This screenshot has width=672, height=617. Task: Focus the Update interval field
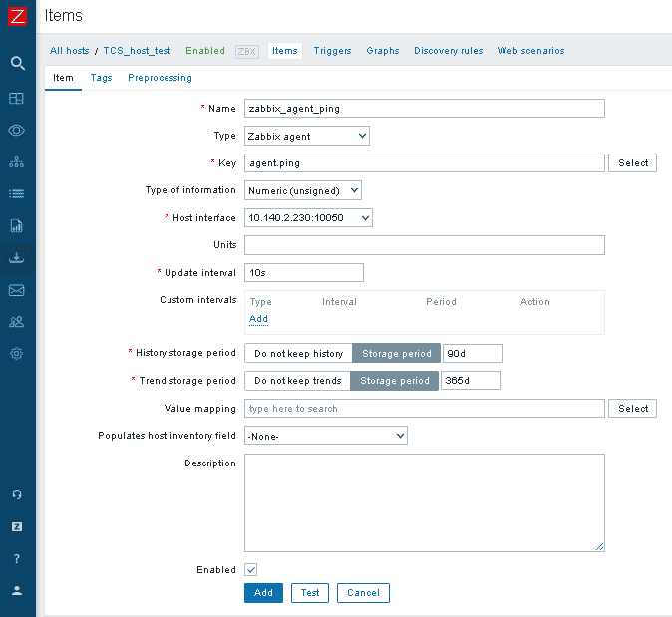[304, 273]
